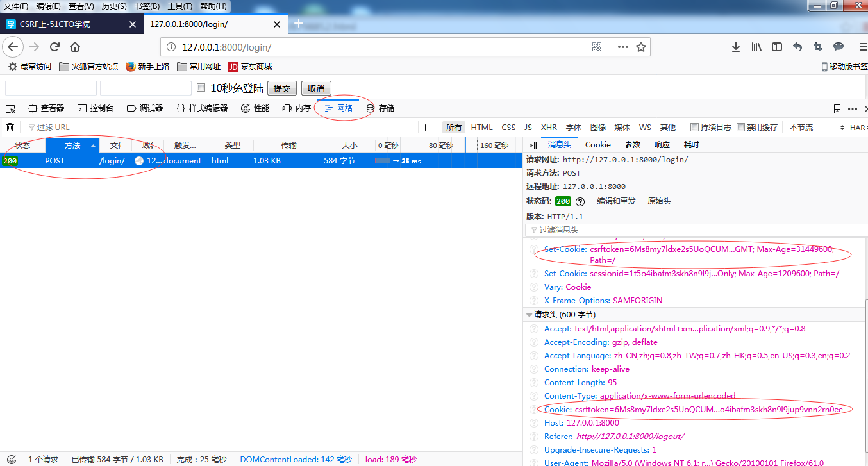Switch to the 响应 tab

(662, 145)
